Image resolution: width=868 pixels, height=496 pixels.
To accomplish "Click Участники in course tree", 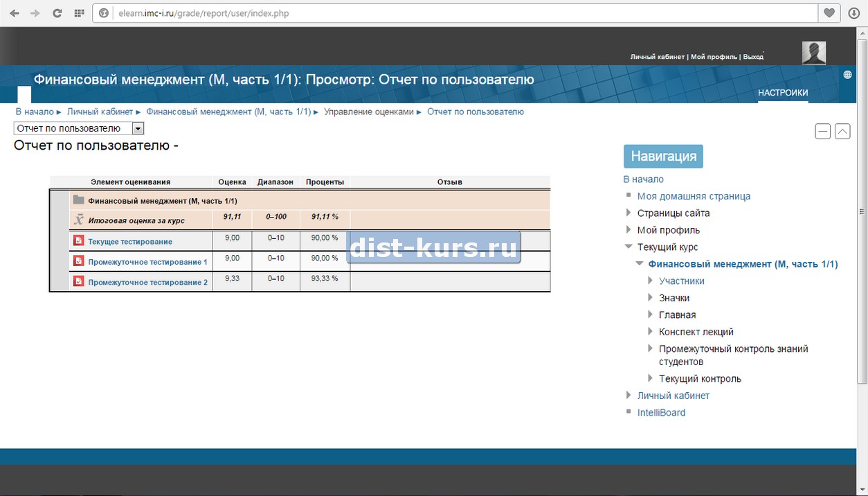I will point(682,281).
